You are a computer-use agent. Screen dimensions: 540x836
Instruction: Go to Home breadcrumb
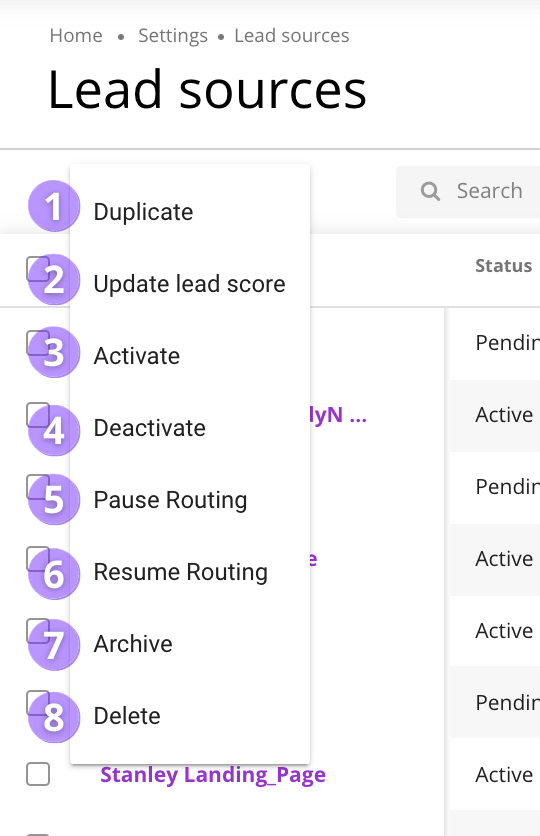click(x=76, y=36)
